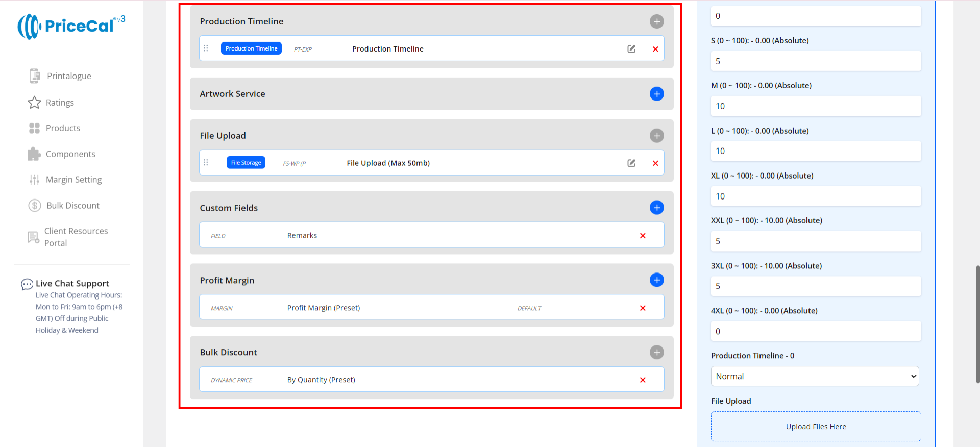Click the plus icon in Artwork Service section
Viewport: 980px width, 447px height.
tap(656, 94)
